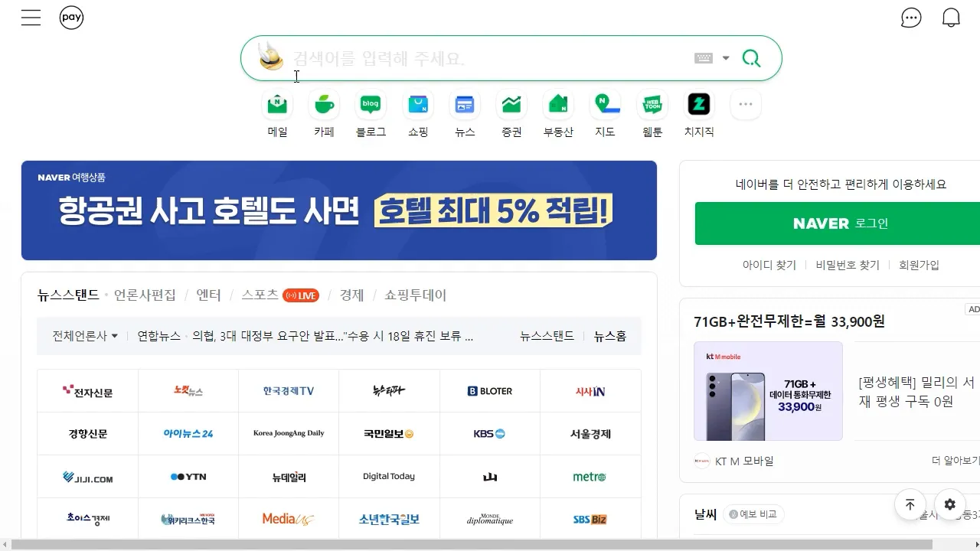Image resolution: width=980 pixels, height=551 pixels.
Task: Show more services with ellipsis button
Action: tap(746, 104)
